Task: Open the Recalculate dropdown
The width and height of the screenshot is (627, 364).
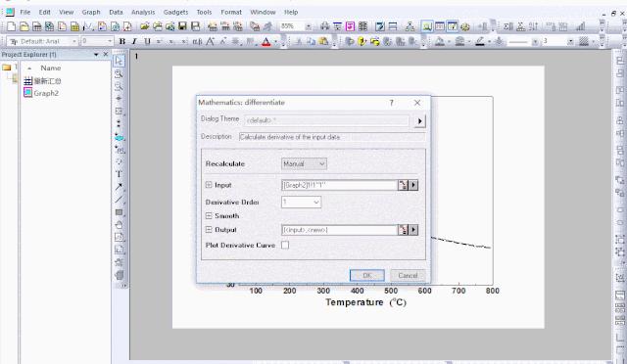Action: pos(304,163)
